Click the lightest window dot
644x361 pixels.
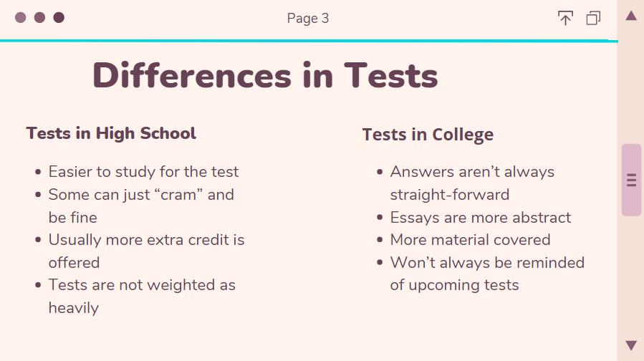21,18
